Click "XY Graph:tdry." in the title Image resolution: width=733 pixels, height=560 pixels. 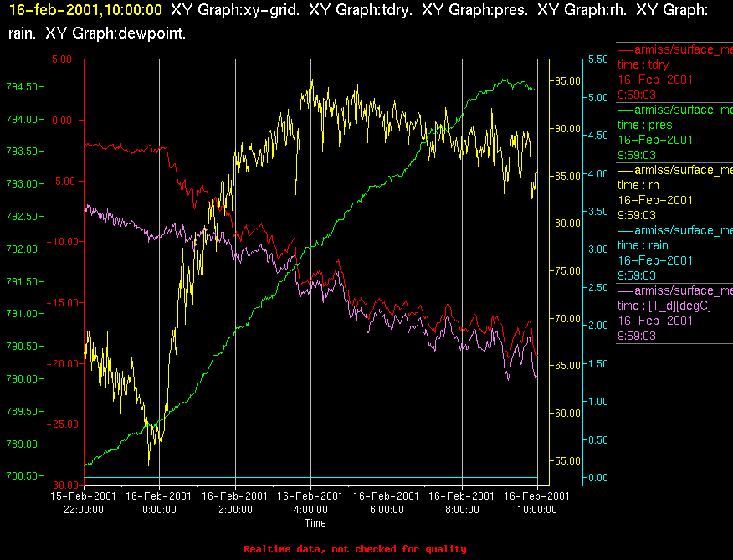(361, 10)
